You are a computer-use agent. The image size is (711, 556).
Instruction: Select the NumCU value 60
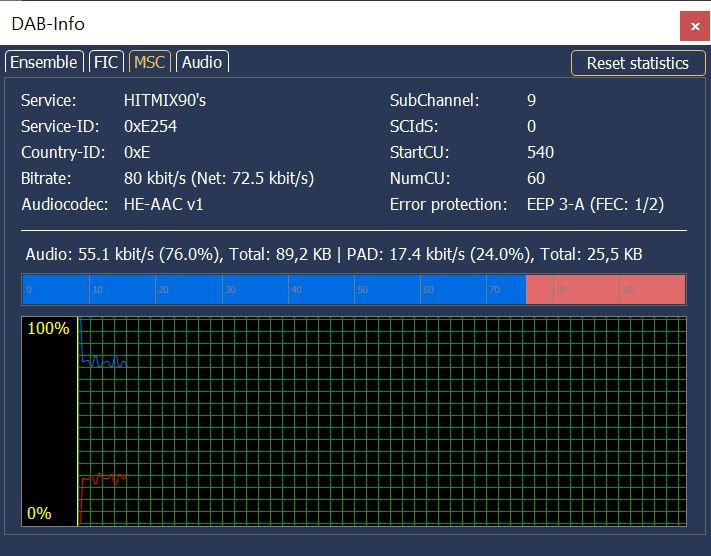click(536, 178)
